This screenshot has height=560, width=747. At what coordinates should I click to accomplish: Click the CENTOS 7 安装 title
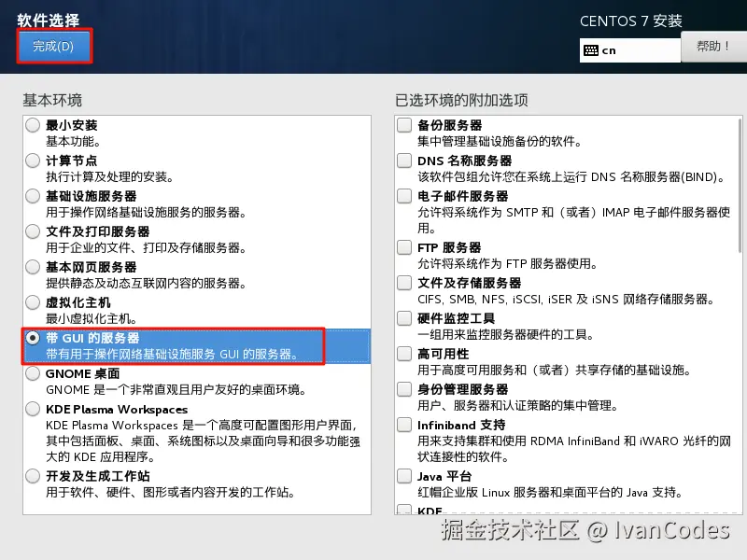631,21
